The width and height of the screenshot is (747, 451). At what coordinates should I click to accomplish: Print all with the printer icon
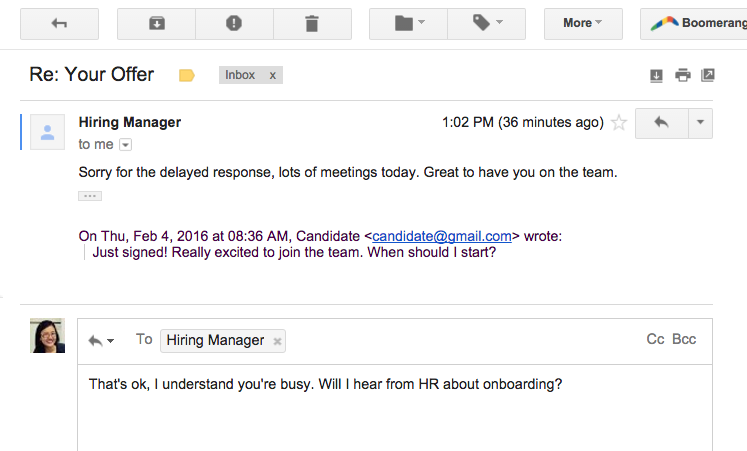tap(682, 75)
